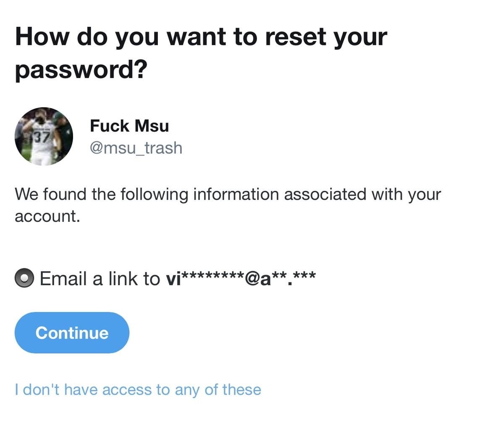504x444 pixels.
Task: Click the word "Continue" inside blue button
Action: 72,333
